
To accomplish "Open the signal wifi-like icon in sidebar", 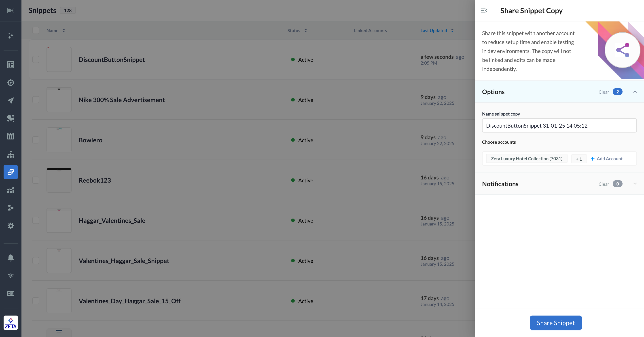I will 11,276.
